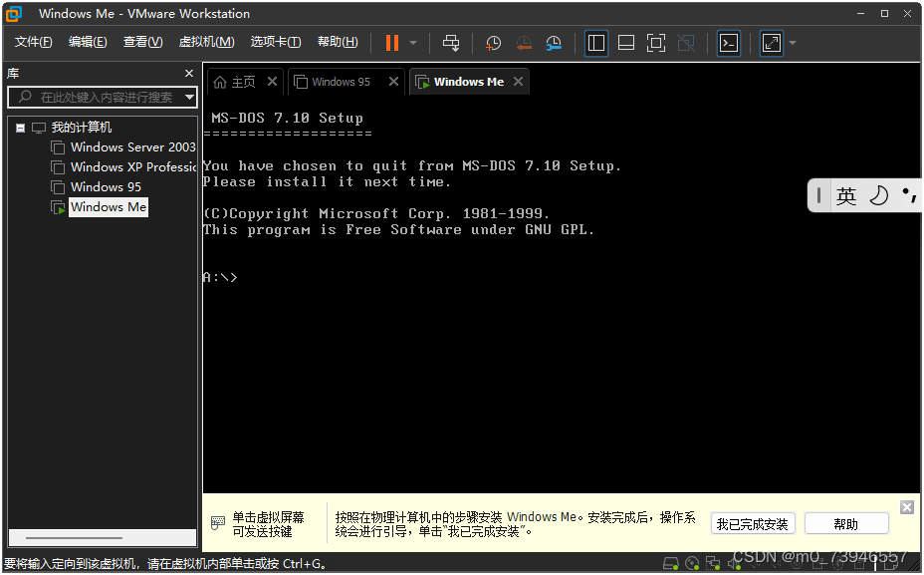The width and height of the screenshot is (924, 575).
Task: Select Windows Me in library tree
Action: click(x=109, y=207)
